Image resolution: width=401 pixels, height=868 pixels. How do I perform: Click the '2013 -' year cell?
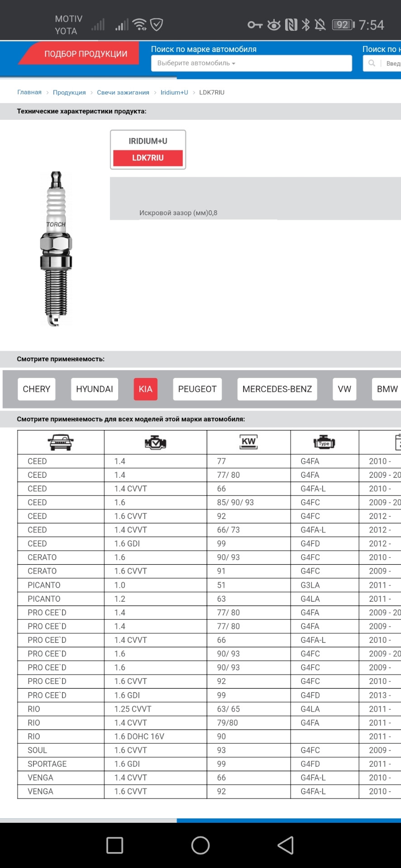(x=380, y=695)
